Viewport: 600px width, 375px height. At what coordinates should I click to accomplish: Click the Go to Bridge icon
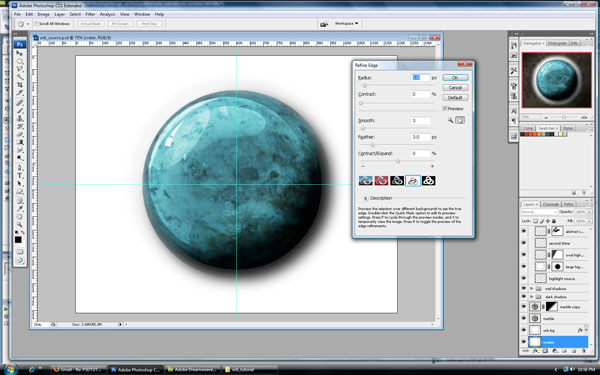pos(324,24)
